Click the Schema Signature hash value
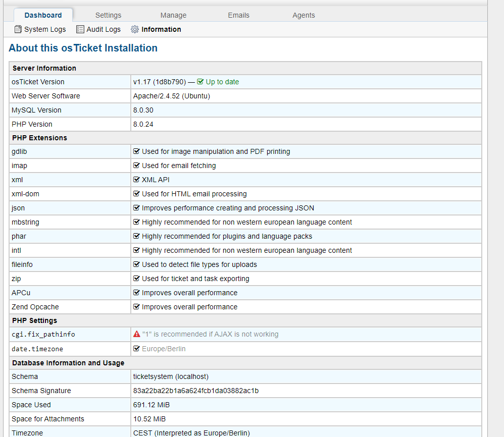 196,391
